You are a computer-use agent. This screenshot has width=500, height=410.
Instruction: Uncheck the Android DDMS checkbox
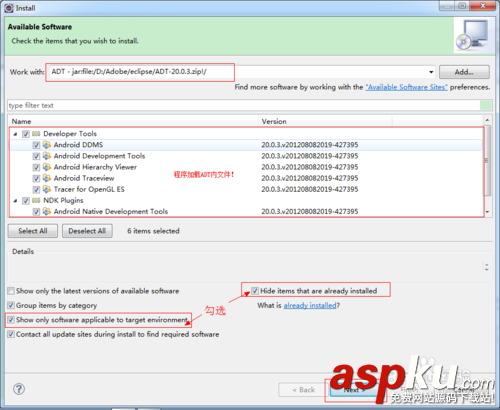coord(36,145)
